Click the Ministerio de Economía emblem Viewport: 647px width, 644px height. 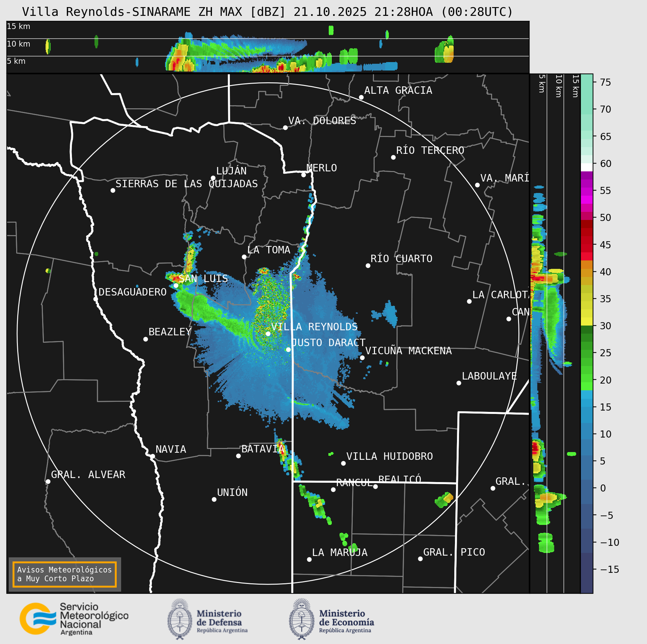[302, 619]
